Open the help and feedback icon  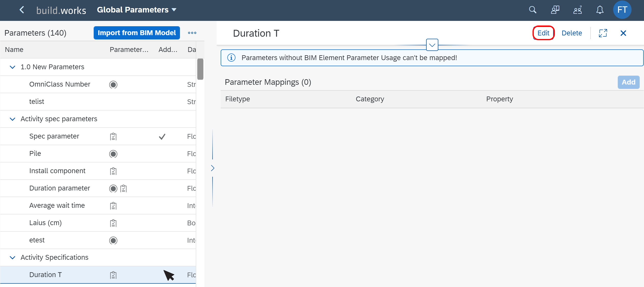tap(555, 10)
